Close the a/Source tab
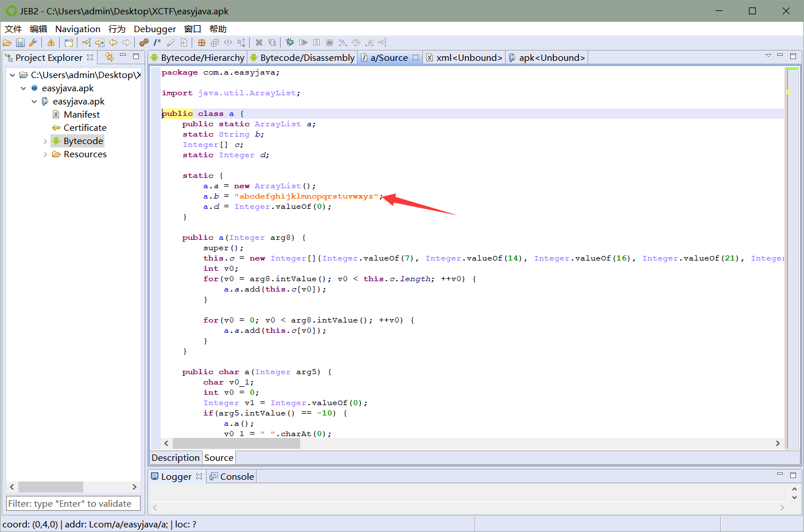804x532 pixels. (x=415, y=57)
